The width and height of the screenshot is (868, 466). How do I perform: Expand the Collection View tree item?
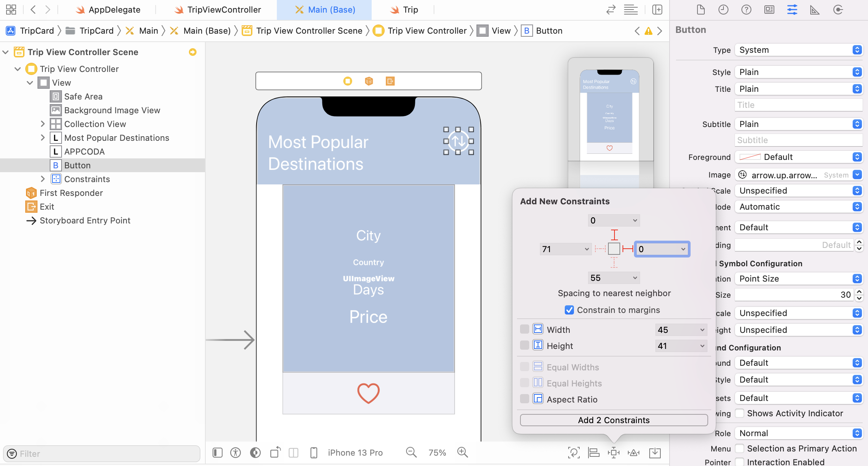[43, 124]
